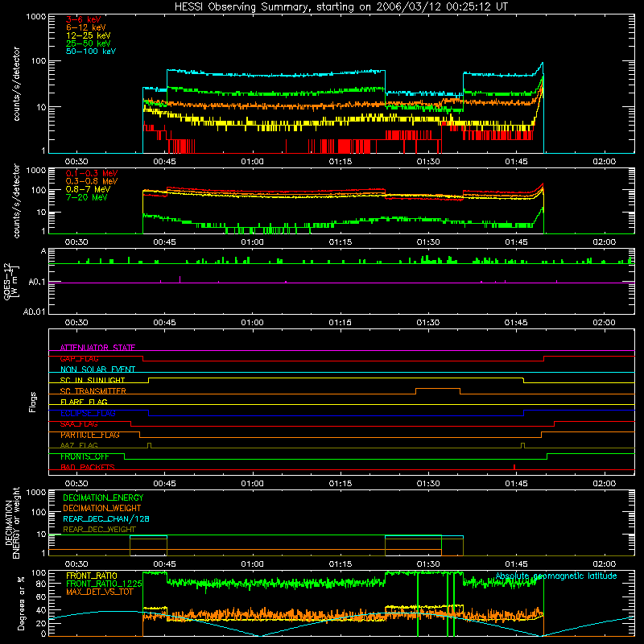
Task: Click the DECIMATION ENERGY or weight axis title
Action: (x=12, y=522)
